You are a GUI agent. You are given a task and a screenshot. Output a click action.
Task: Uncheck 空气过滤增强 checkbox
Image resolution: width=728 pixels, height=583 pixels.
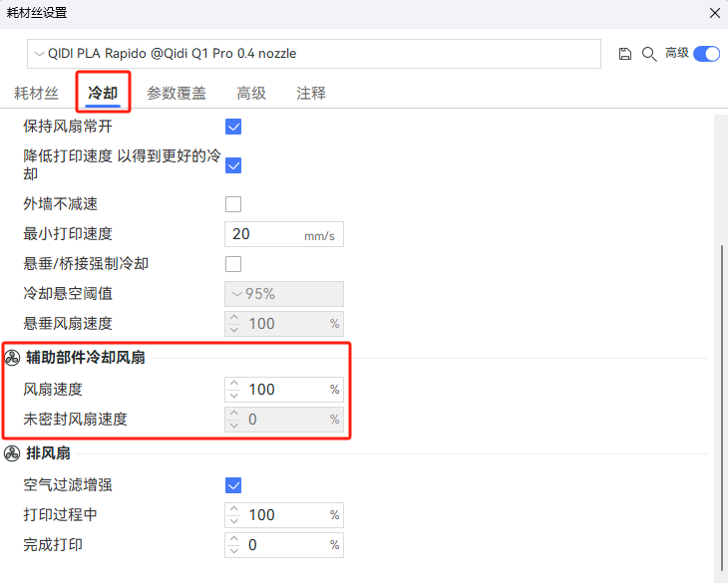(234, 485)
